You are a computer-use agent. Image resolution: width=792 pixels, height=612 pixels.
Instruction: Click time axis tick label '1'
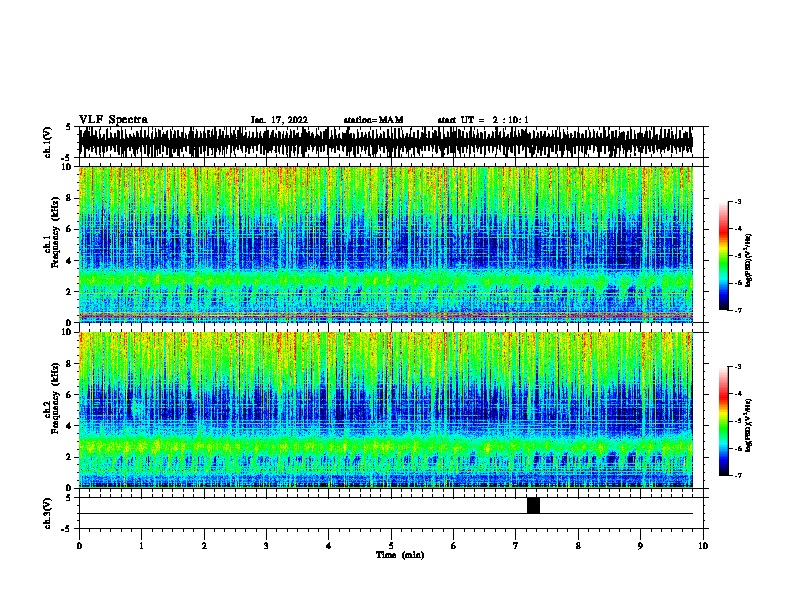click(141, 546)
